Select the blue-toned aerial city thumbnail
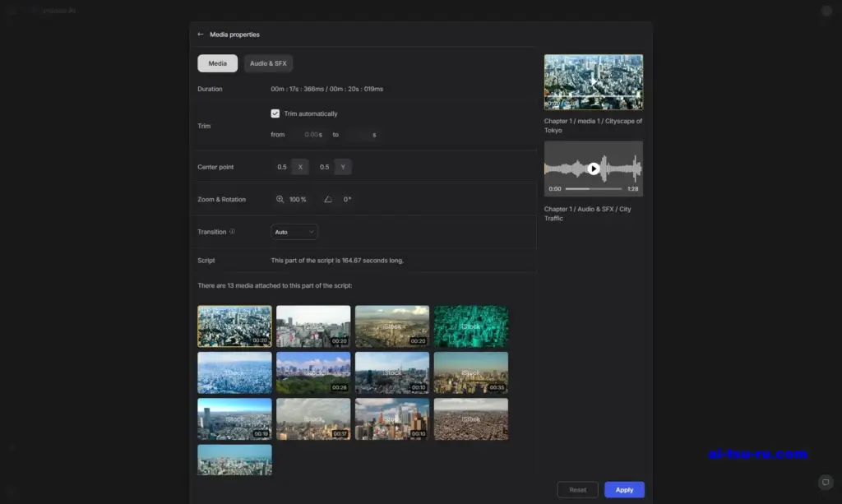 pos(234,372)
